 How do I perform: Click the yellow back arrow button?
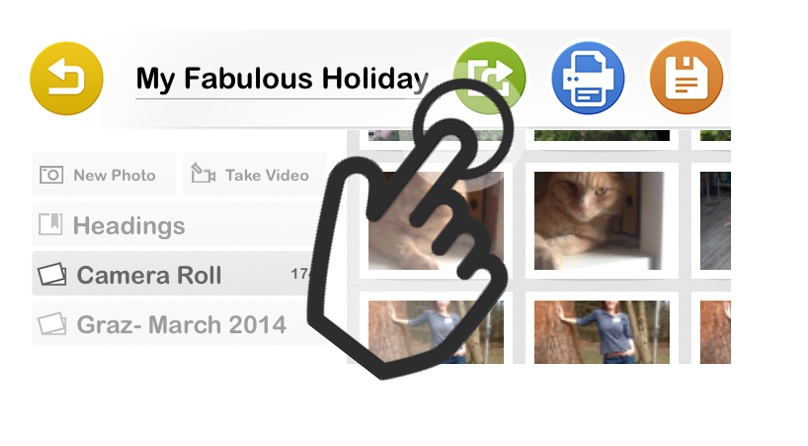(x=66, y=78)
